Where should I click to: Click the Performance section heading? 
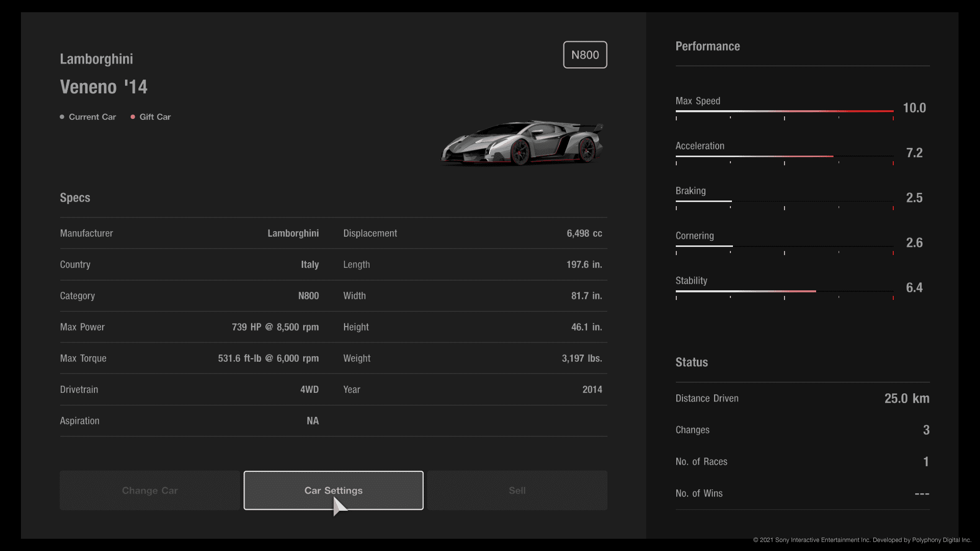coord(707,46)
